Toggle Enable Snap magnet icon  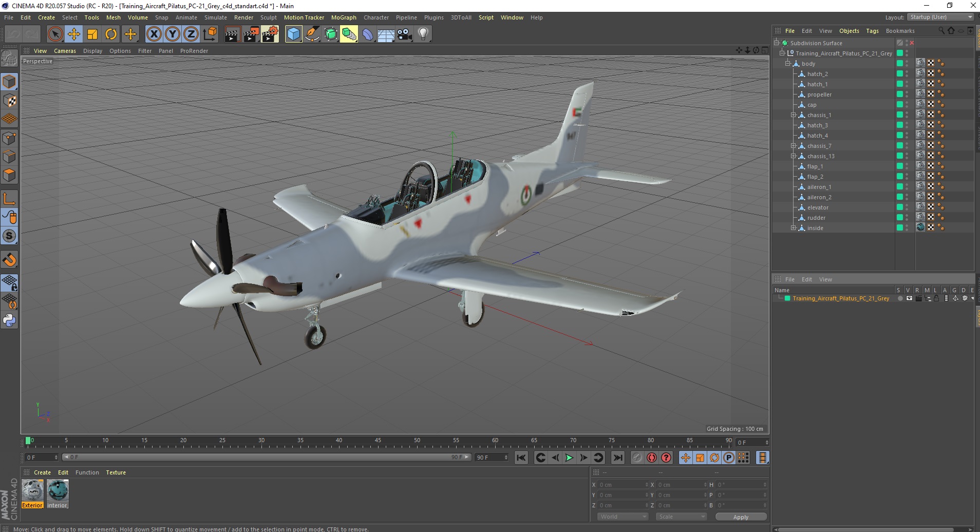[9, 260]
